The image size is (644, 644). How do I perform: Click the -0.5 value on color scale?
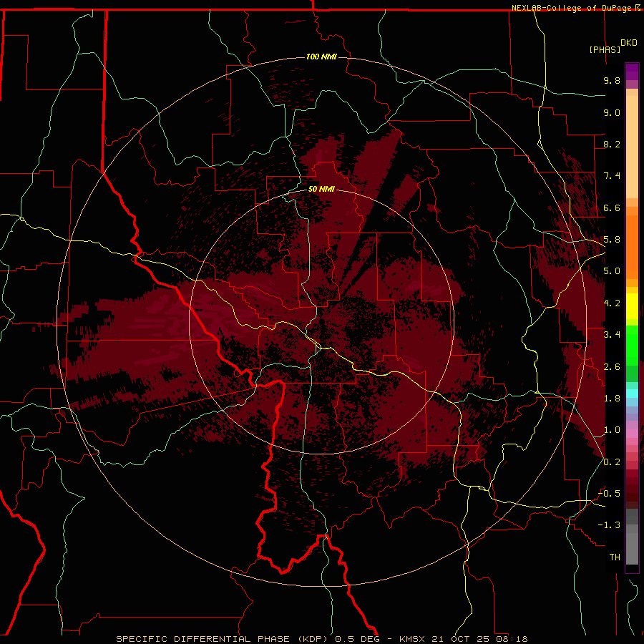click(609, 494)
